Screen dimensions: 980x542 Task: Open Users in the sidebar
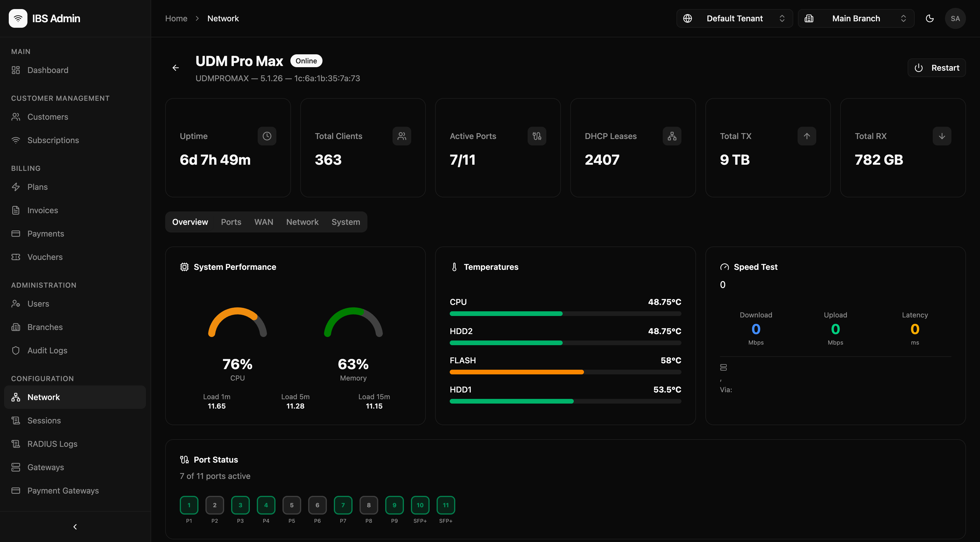click(x=75, y=304)
